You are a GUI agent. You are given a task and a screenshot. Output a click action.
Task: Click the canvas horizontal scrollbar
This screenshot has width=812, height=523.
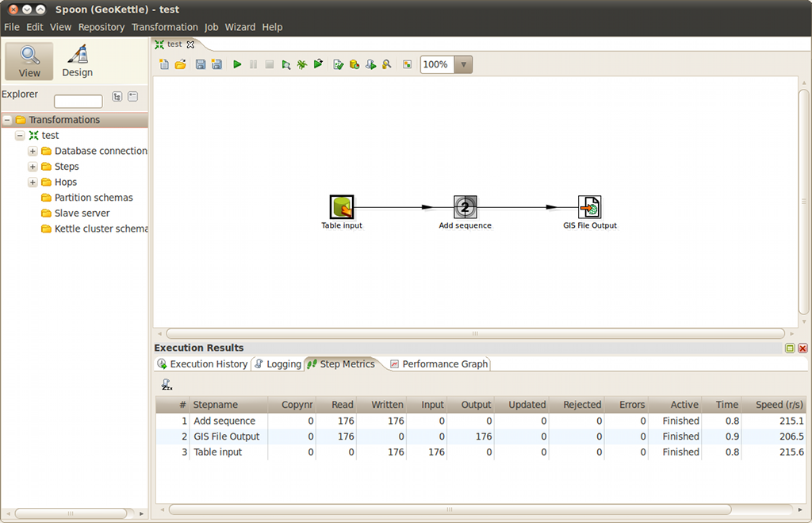pos(476,333)
